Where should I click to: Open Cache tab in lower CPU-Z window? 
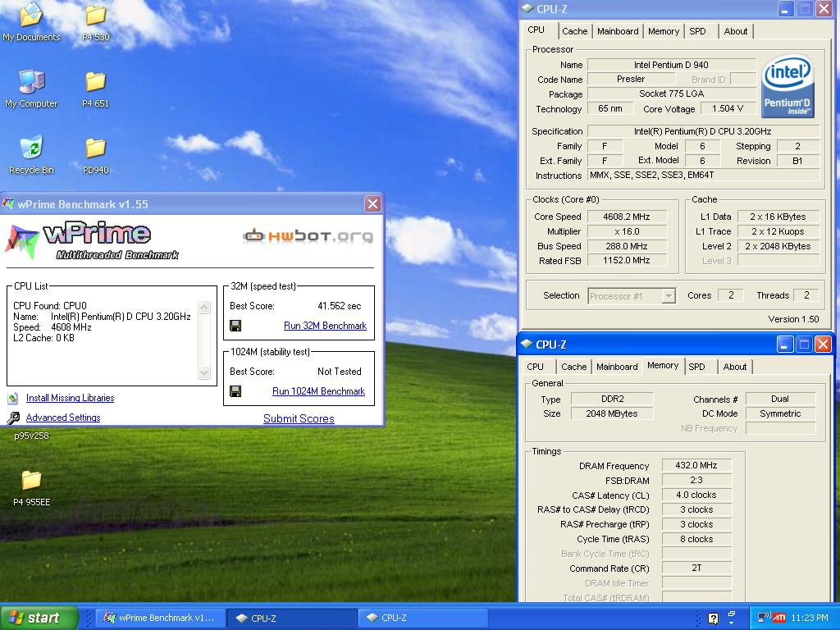tap(573, 367)
